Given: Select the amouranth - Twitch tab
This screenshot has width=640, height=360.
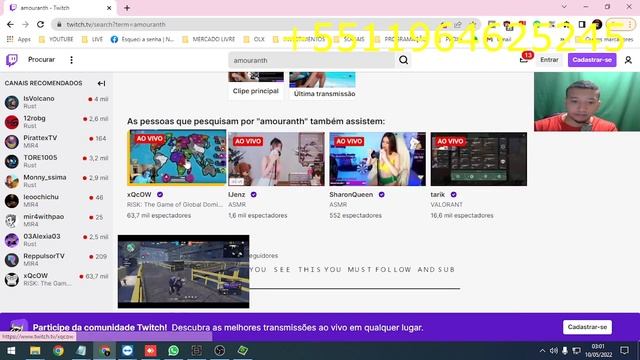Looking at the screenshot, I should click(x=59, y=8).
